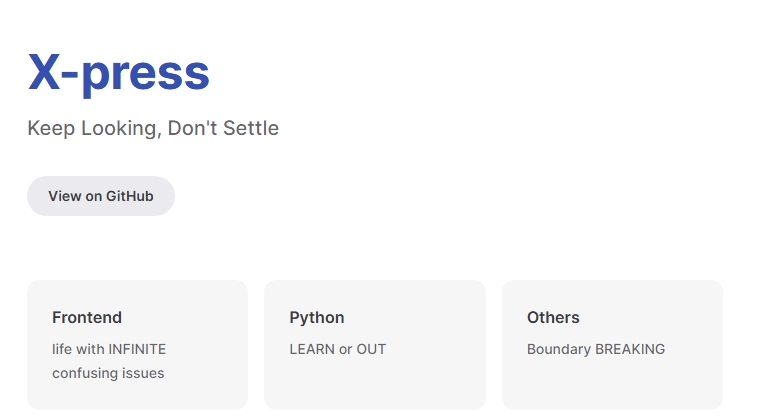Open the View on GitHub button
Image resolution: width=757 pixels, height=417 pixels.
101,196
